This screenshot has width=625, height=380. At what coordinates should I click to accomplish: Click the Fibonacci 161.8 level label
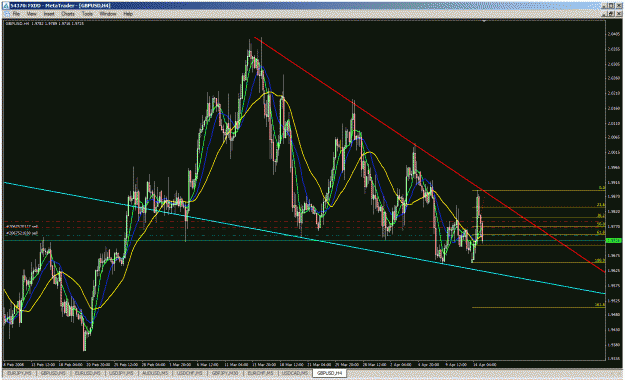[599, 304]
